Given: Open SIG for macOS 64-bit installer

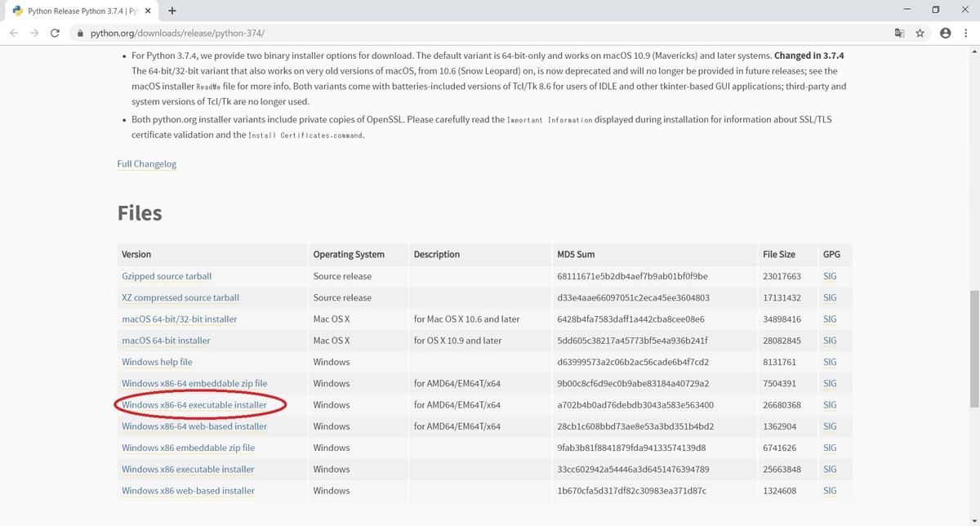Looking at the screenshot, I should 830,341.
